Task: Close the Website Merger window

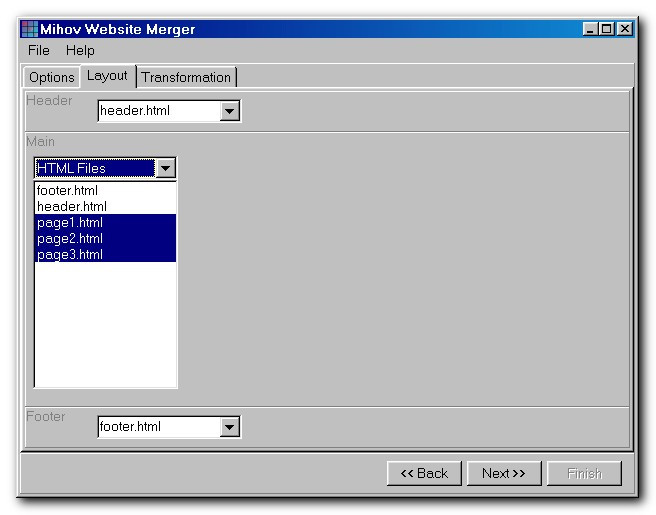Action: tap(625, 29)
